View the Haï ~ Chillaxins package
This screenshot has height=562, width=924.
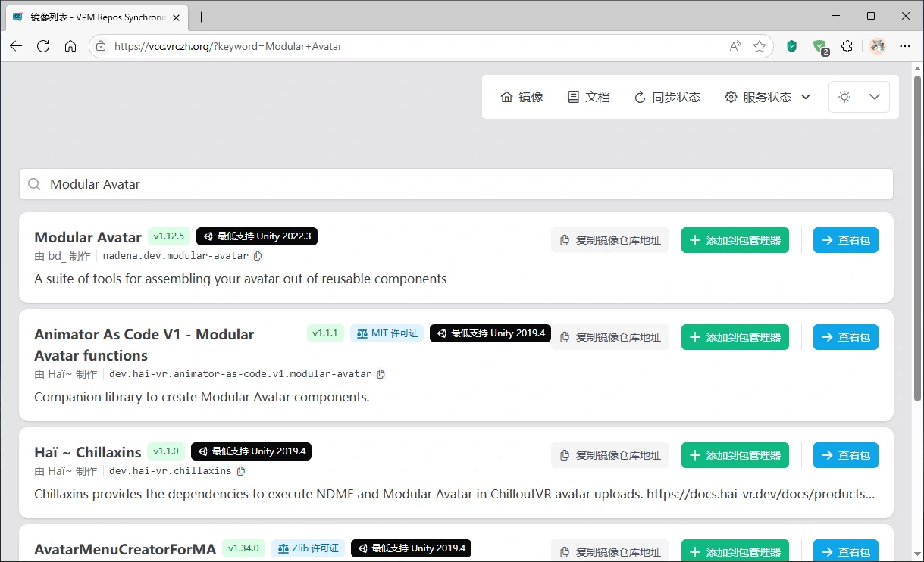845,455
